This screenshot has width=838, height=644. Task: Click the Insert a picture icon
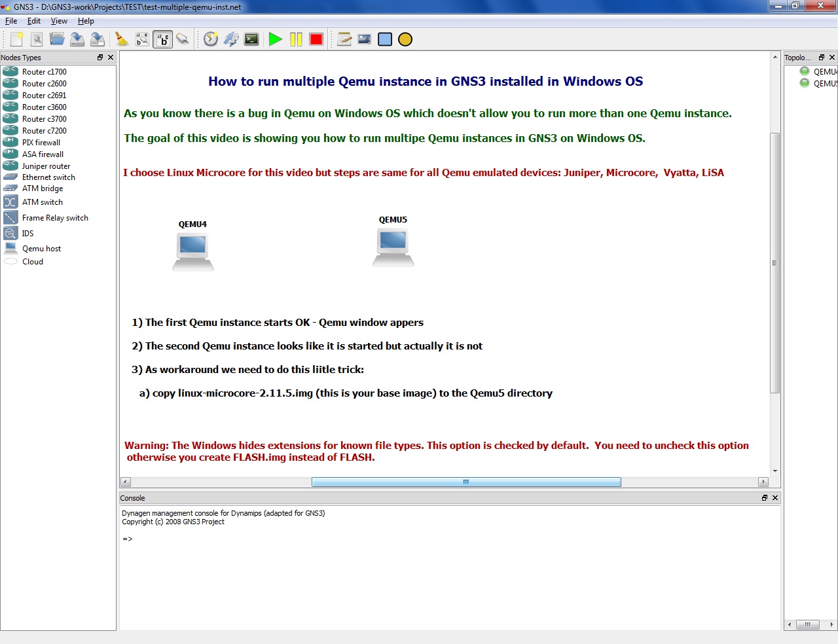(365, 39)
